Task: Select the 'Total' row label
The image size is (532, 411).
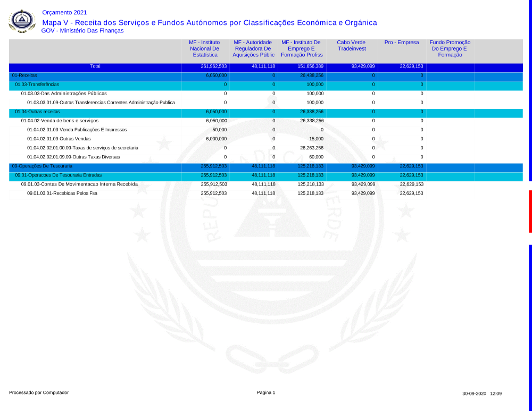Action: point(95,66)
